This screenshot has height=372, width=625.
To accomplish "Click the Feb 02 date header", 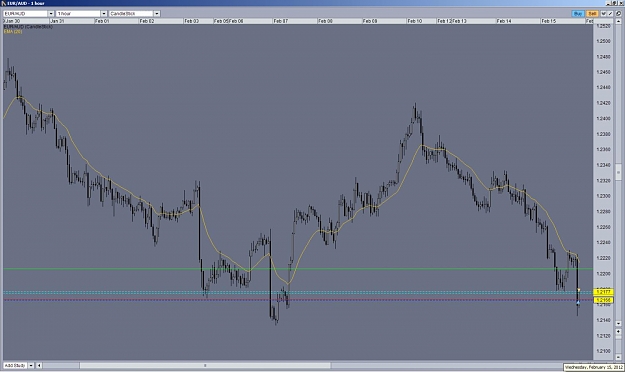I will [x=147, y=21].
